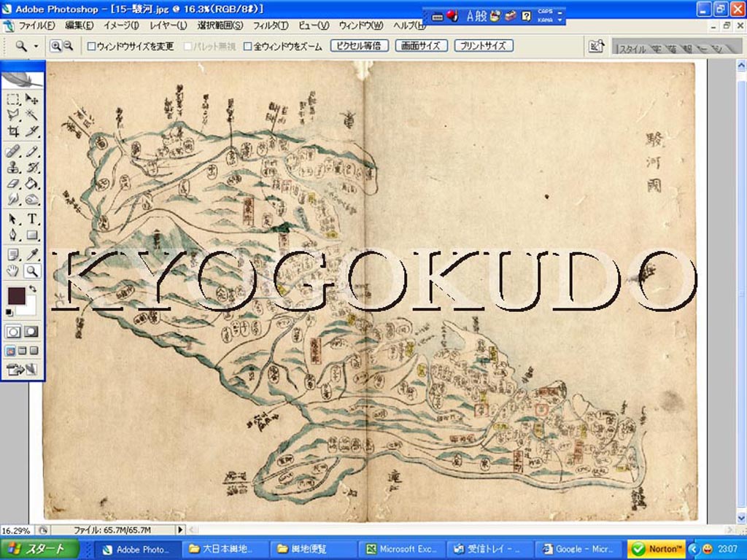Click the Print Size button (プリントサイズ)
Screen dimensions: 747x560
coord(484,46)
